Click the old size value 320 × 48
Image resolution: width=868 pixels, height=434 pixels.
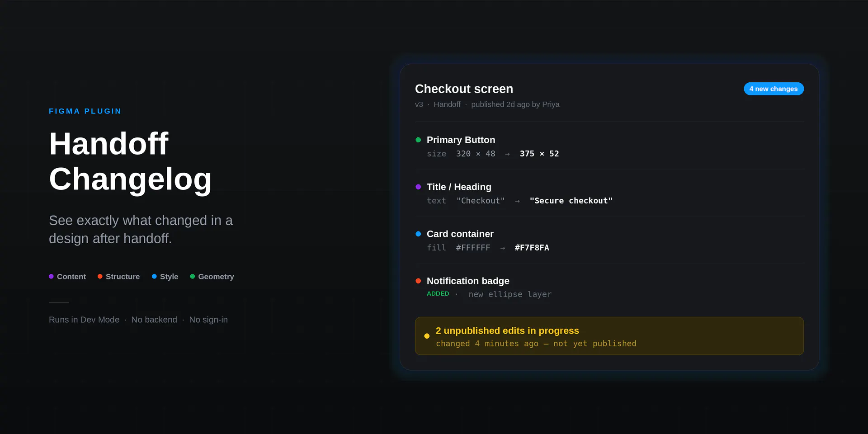(x=476, y=154)
